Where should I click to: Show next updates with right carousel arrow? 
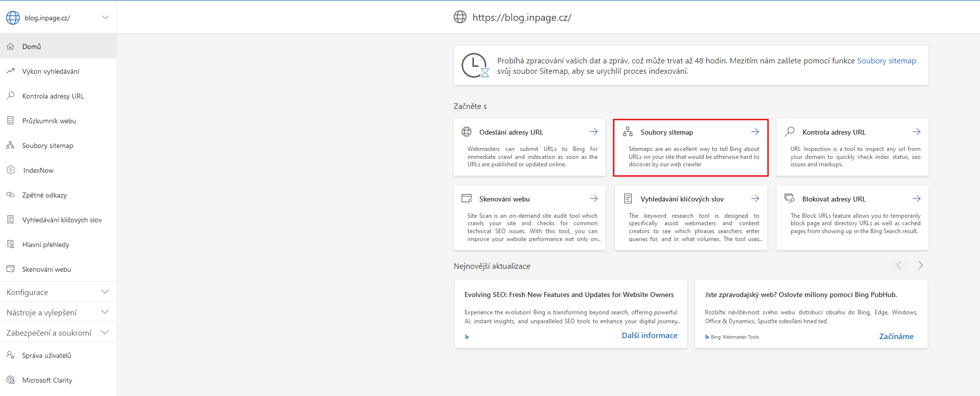(x=920, y=265)
